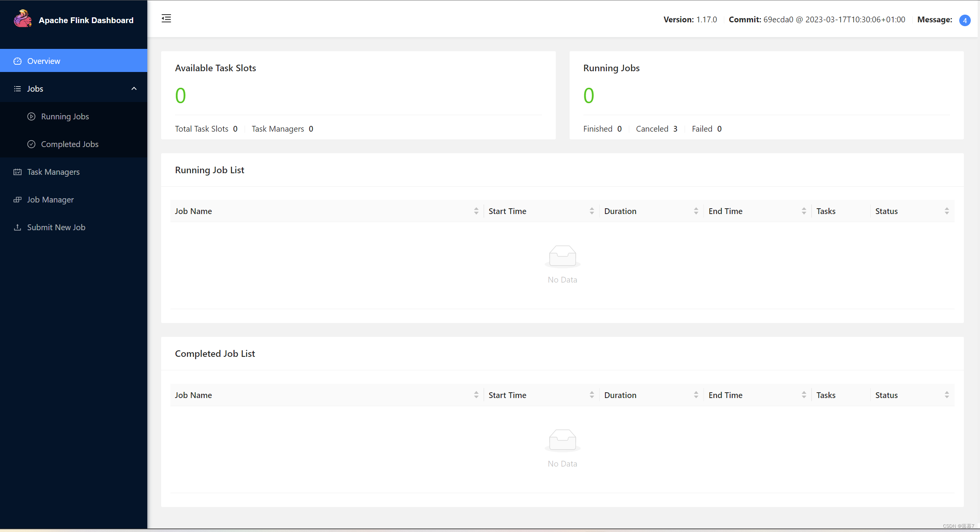980x532 pixels.
Task: Click Submit New Job button
Action: coord(56,227)
